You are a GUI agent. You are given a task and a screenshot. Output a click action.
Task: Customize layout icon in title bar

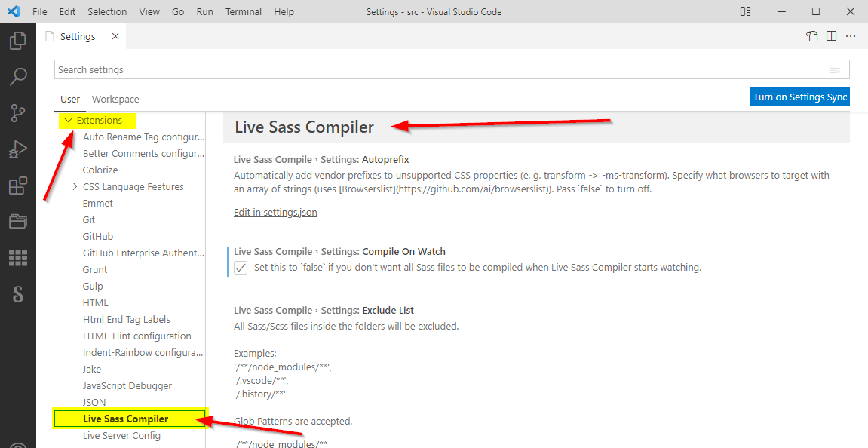tap(745, 11)
